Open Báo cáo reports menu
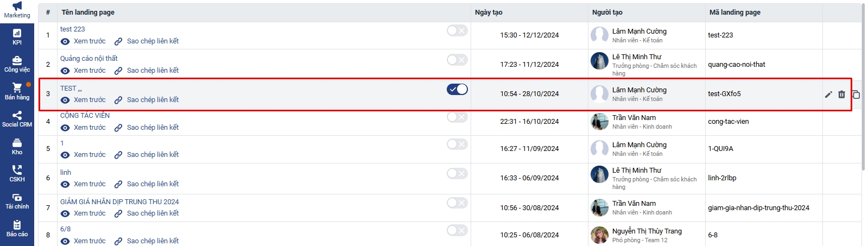Image resolution: width=868 pixels, height=246 pixels. click(17, 228)
